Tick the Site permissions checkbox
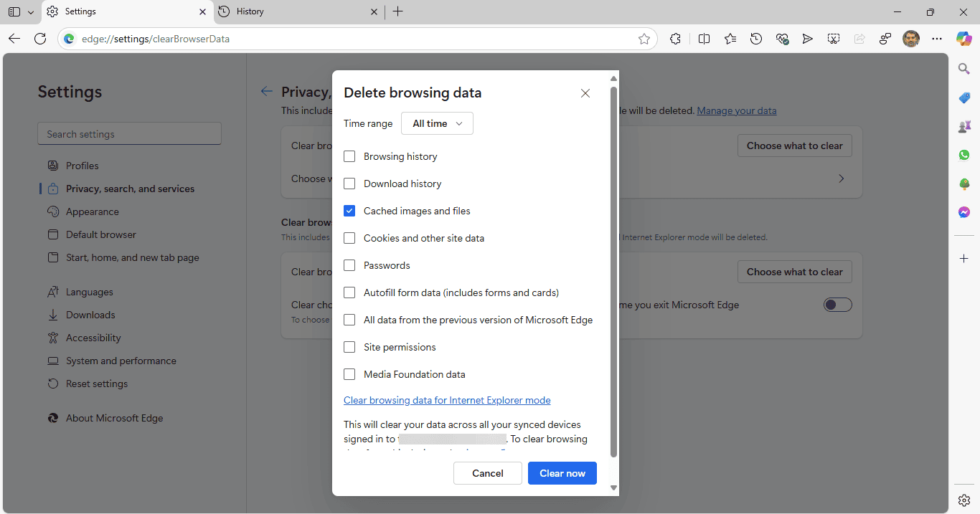This screenshot has height=514, width=980. pos(349,347)
